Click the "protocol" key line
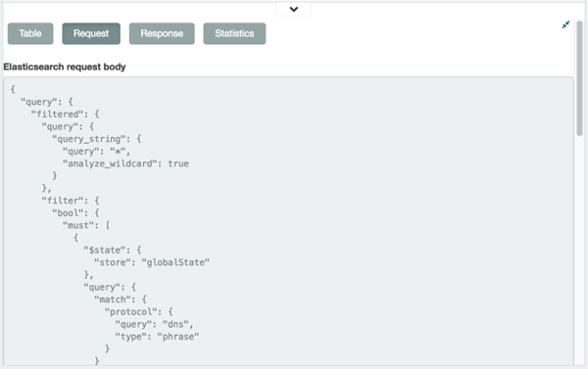This screenshot has height=369, width=588. click(x=139, y=312)
